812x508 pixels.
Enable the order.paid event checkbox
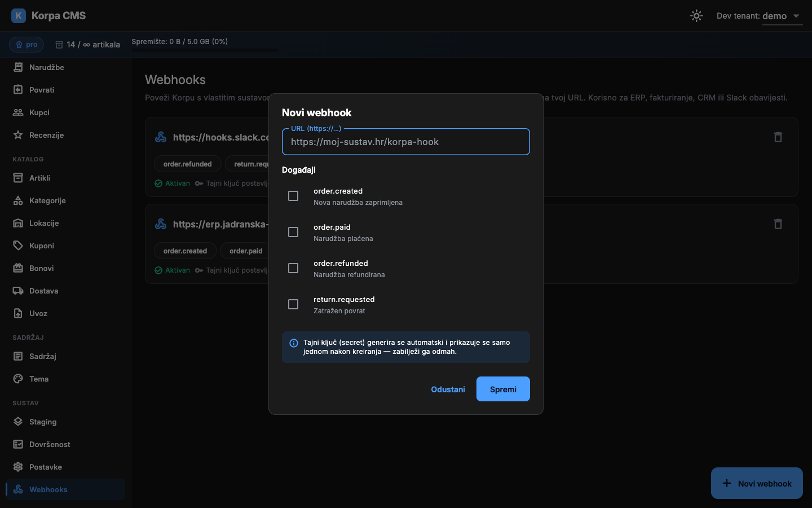293,232
